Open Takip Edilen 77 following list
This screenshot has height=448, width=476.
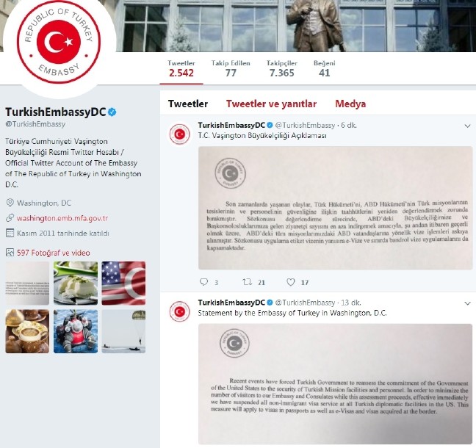point(231,69)
